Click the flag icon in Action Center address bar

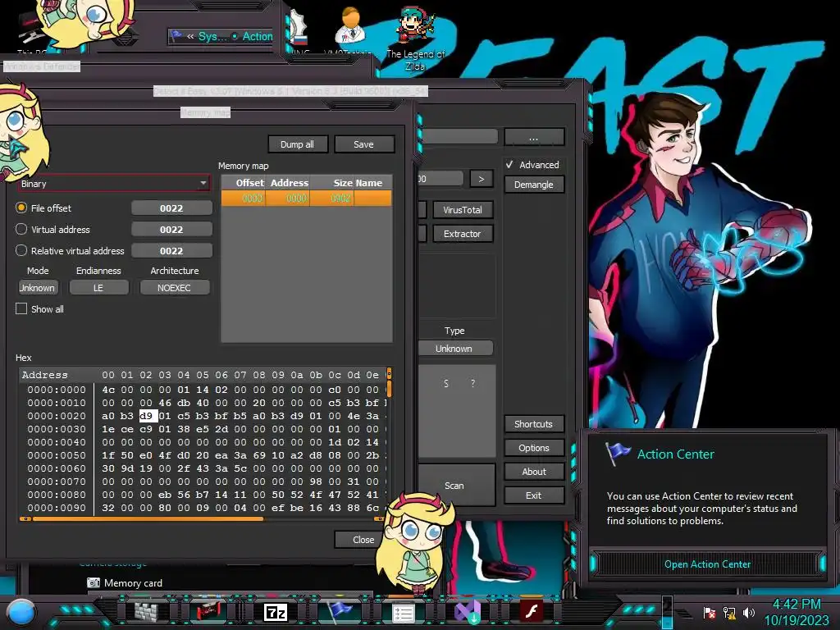tap(176, 36)
